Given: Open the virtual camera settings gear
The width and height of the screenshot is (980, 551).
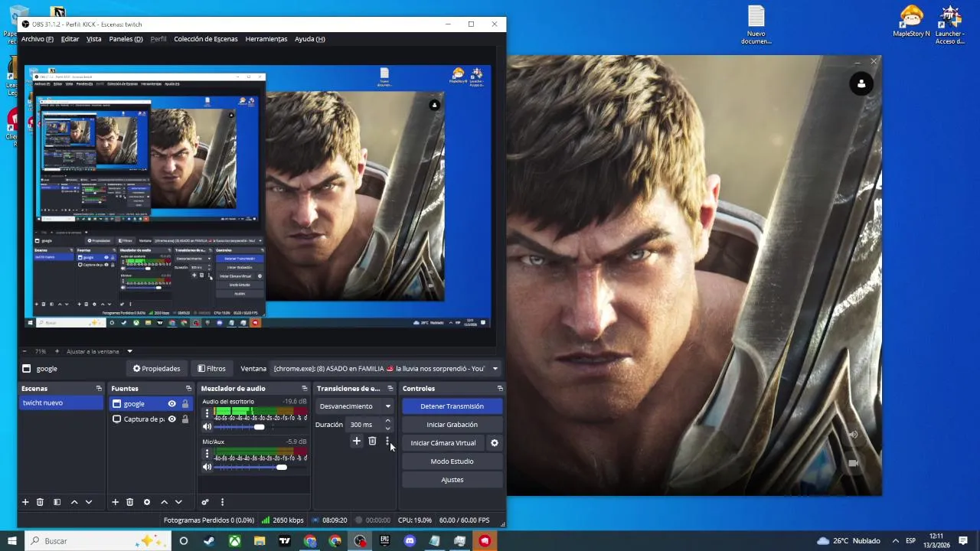Looking at the screenshot, I should tap(495, 443).
